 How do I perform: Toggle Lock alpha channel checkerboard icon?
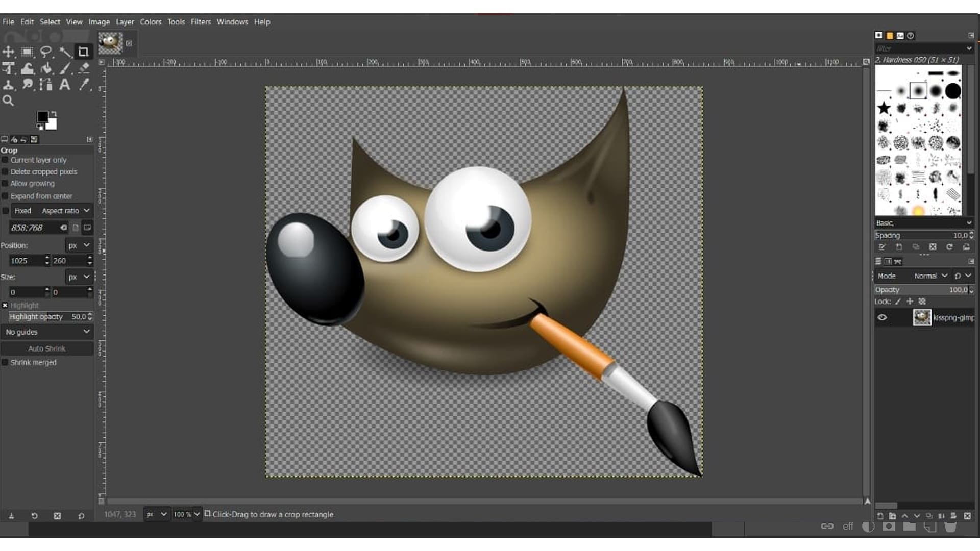click(x=922, y=302)
